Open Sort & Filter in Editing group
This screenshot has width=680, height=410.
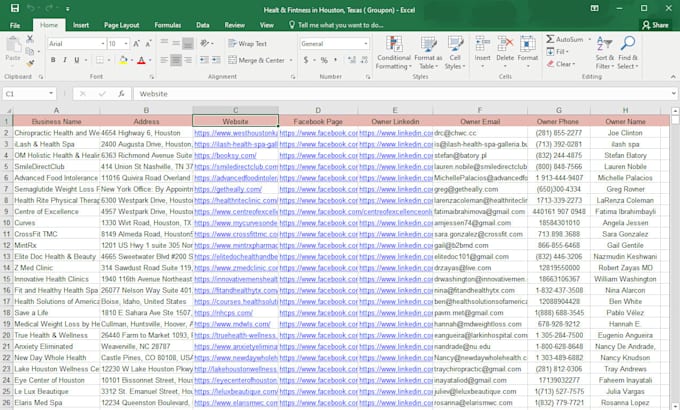[605, 52]
